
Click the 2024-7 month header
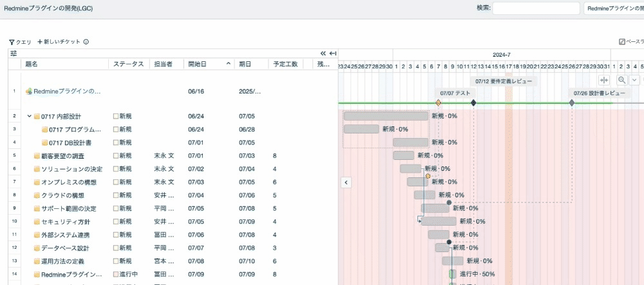pos(502,55)
